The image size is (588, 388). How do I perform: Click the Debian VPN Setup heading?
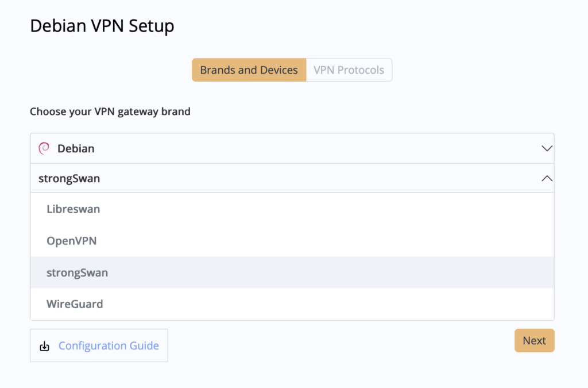click(102, 25)
